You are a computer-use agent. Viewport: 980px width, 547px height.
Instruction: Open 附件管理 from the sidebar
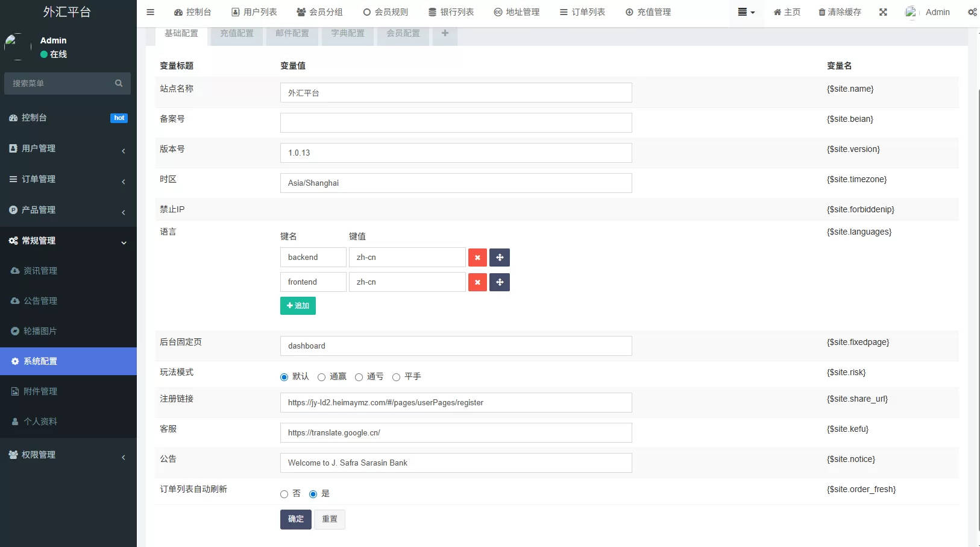(x=40, y=391)
